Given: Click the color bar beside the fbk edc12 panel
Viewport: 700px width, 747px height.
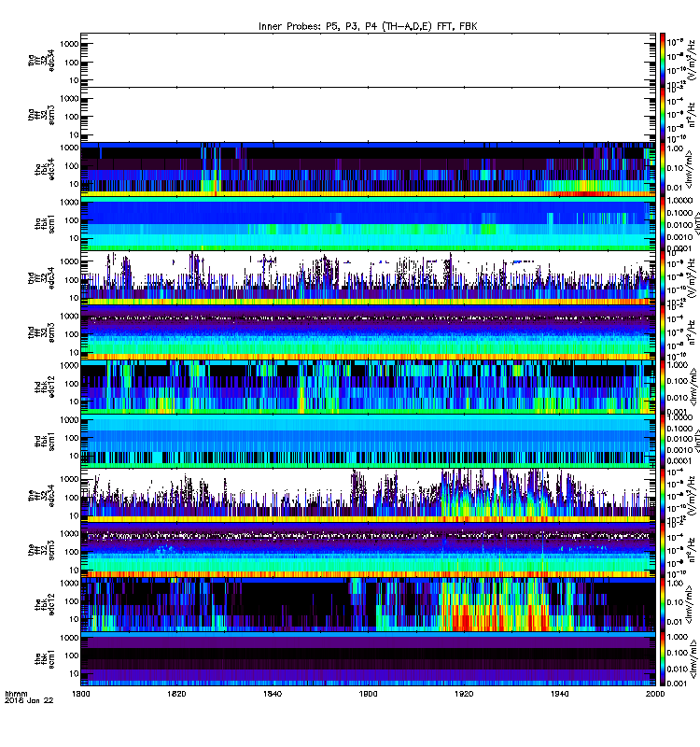Looking at the screenshot, I should 663,604.
